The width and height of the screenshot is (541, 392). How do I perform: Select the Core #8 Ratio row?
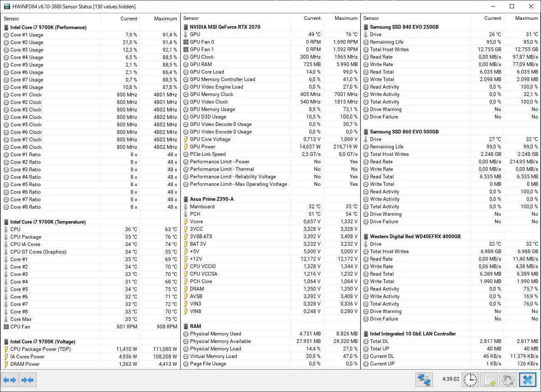91,207
